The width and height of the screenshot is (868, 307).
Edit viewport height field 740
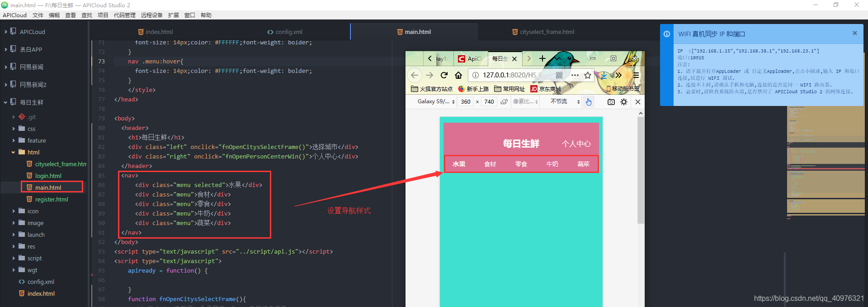point(489,102)
